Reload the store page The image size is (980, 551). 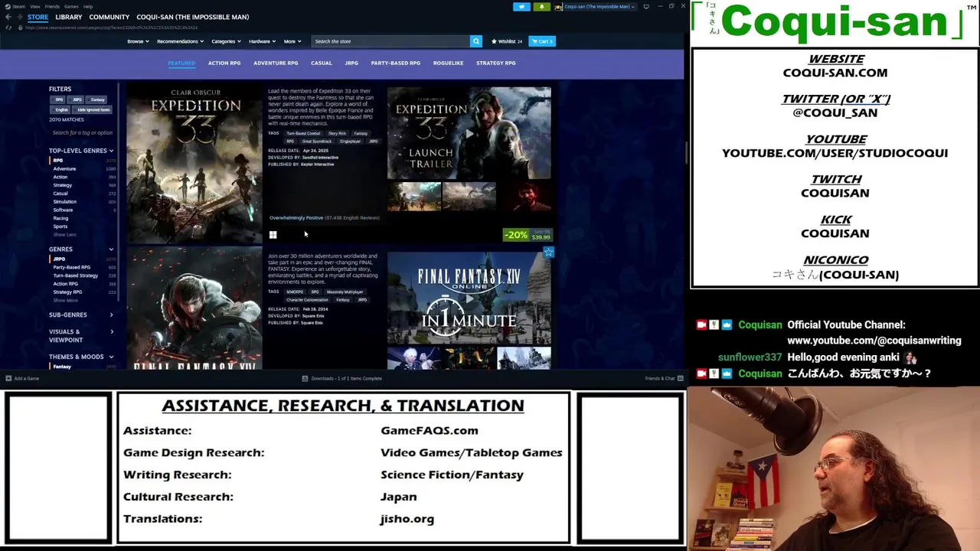click(x=8, y=27)
